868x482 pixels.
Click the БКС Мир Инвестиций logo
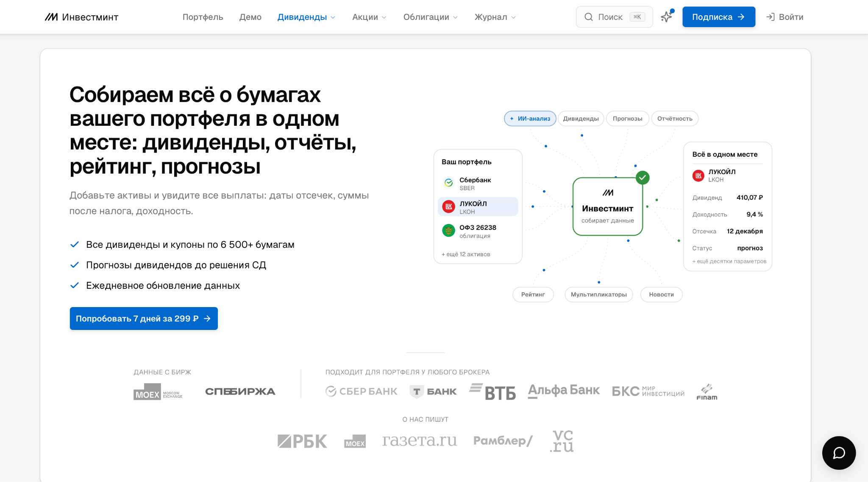pyautogui.click(x=648, y=391)
